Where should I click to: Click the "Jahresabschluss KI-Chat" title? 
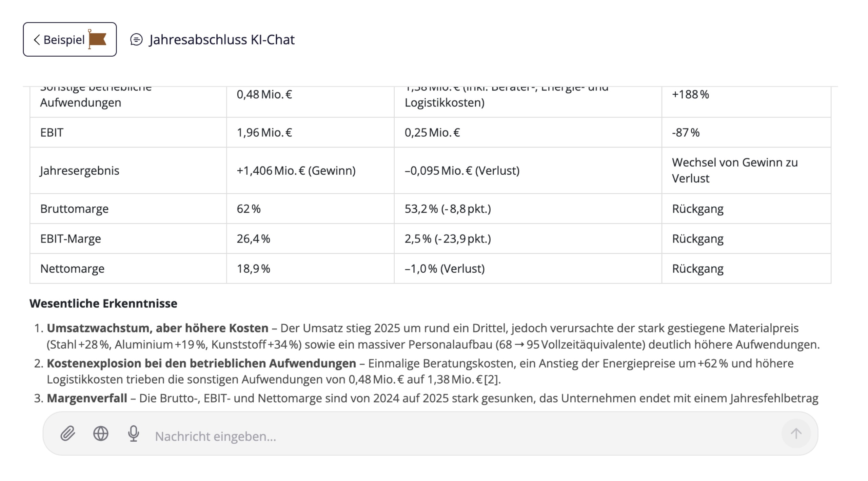(222, 40)
